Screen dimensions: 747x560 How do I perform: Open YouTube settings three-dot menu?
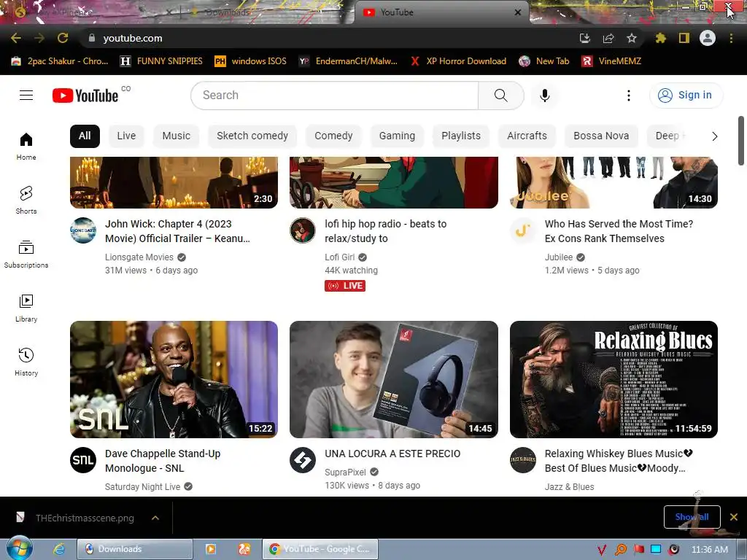[628, 96]
